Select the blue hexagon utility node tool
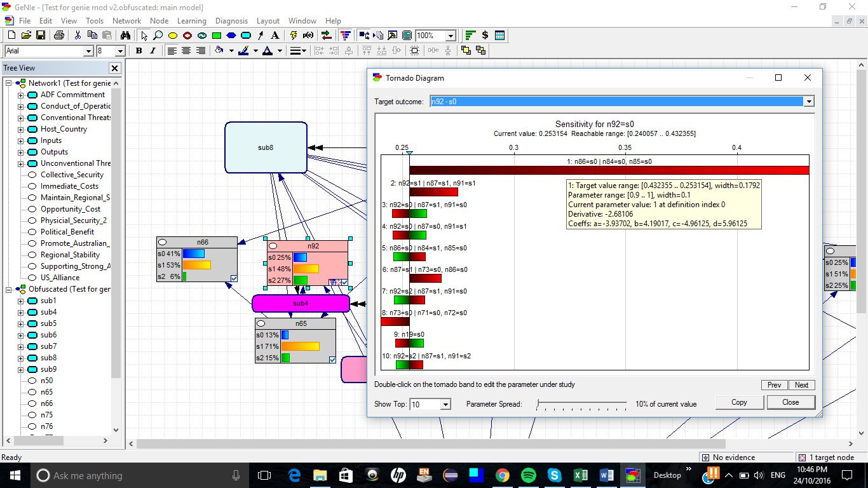The height and width of the screenshot is (488, 868). pos(231,36)
